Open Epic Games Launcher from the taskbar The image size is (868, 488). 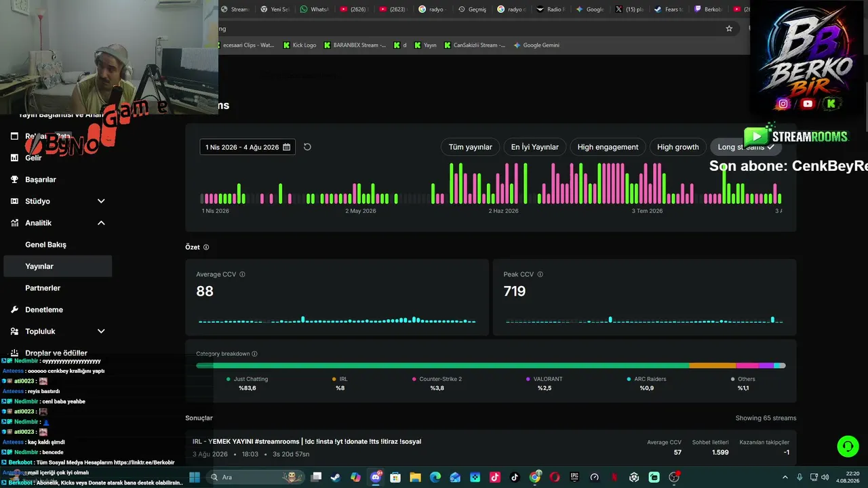pyautogui.click(x=574, y=477)
